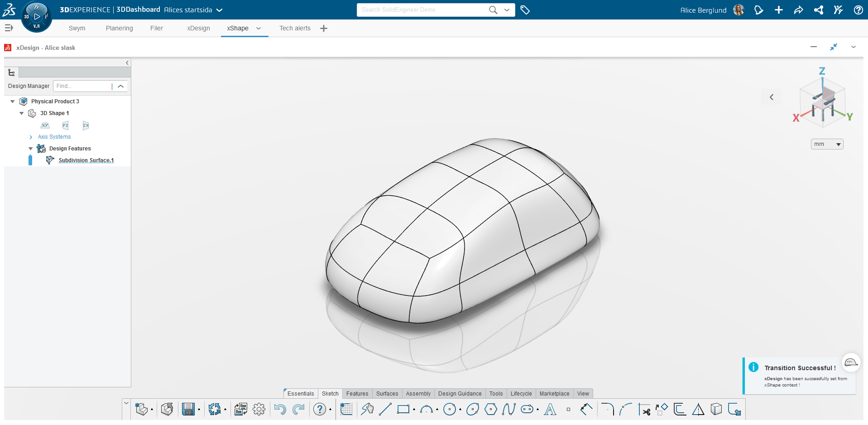This screenshot has height=425, width=868.
Task: Collapse the Design Features node
Action: tap(31, 149)
